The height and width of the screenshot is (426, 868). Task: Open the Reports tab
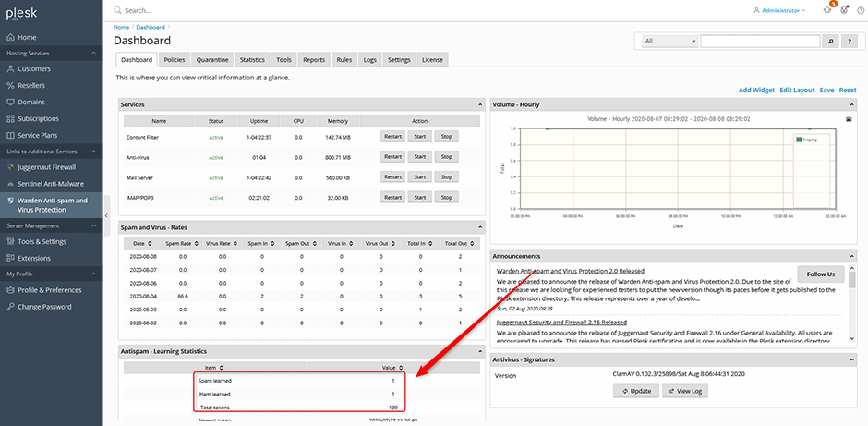(x=314, y=60)
